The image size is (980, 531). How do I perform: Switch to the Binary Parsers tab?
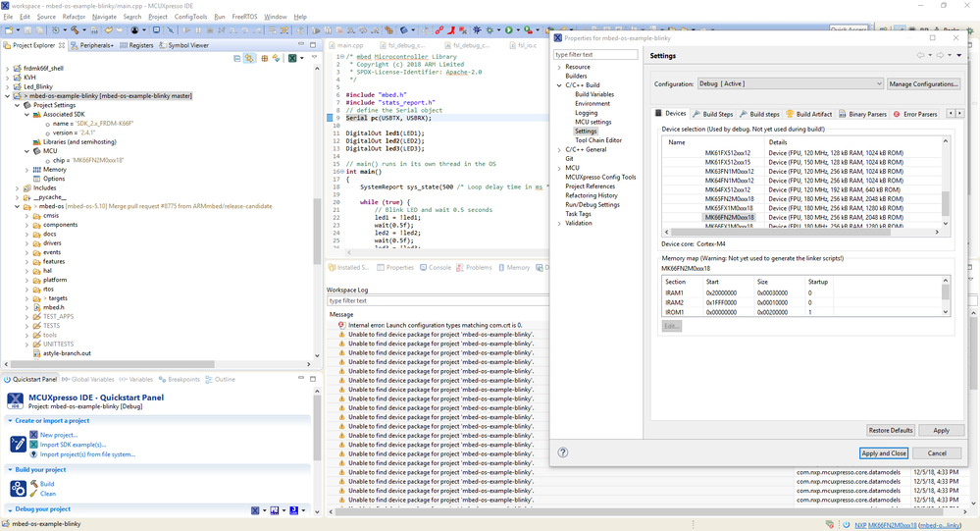[x=862, y=114]
